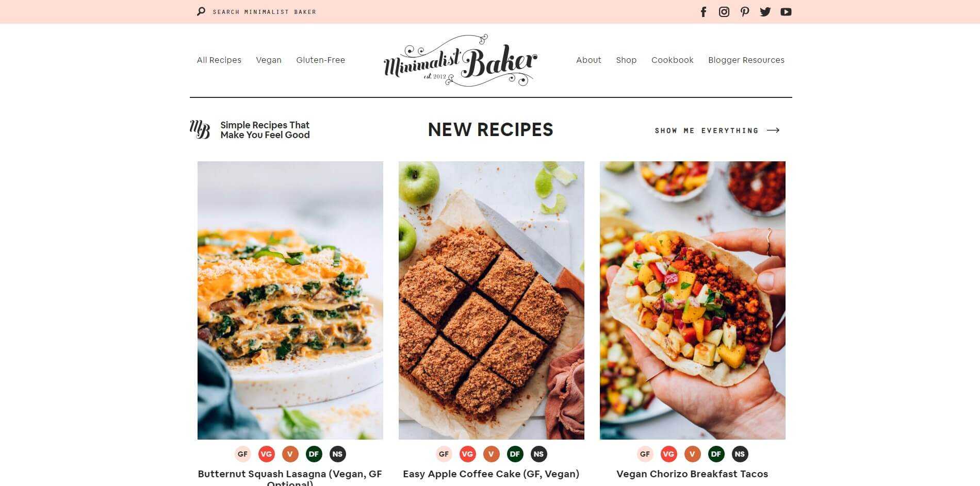Open the Easy Apple Coffee Cake photo
Screen dimensions: 980x486
pyautogui.click(x=492, y=300)
